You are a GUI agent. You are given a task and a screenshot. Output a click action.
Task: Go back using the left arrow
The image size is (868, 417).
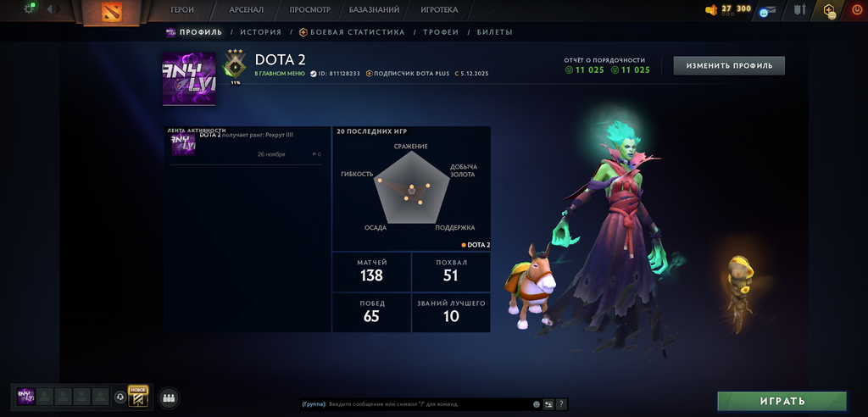coord(49,8)
